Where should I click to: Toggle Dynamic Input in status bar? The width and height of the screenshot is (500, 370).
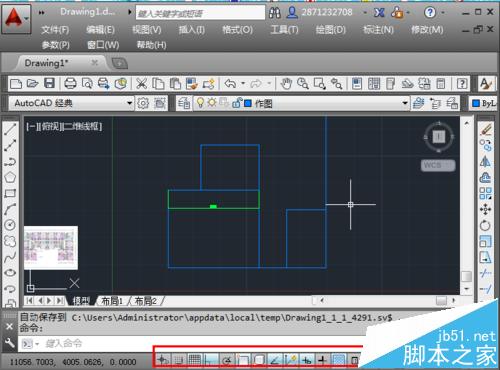tap(307, 360)
